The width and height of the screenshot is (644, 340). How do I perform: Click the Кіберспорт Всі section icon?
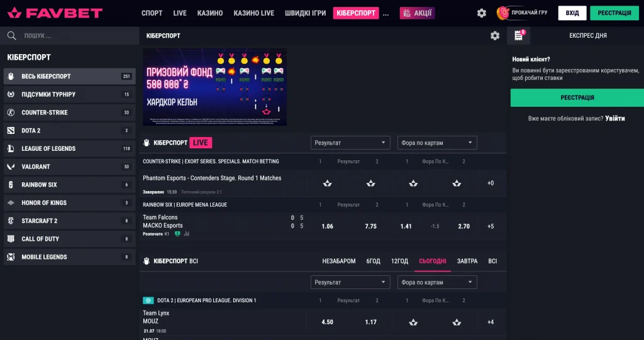pyautogui.click(x=147, y=261)
